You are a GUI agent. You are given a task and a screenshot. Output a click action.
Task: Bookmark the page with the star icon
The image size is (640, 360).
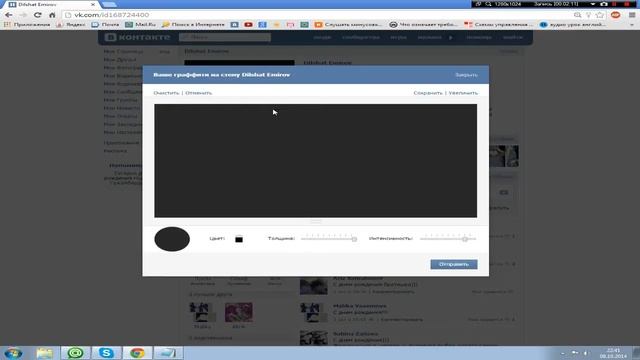tap(600, 15)
